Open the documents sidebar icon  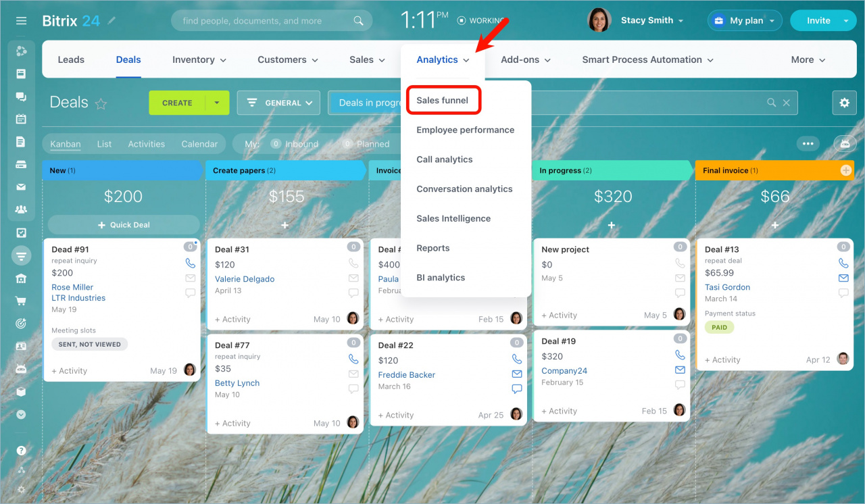click(21, 142)
